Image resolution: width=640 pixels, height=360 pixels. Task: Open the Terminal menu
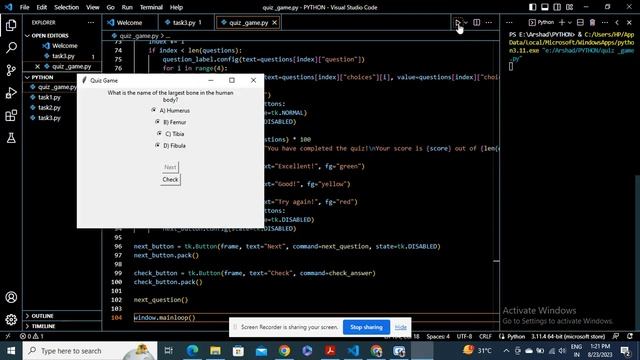click(151, 7)
